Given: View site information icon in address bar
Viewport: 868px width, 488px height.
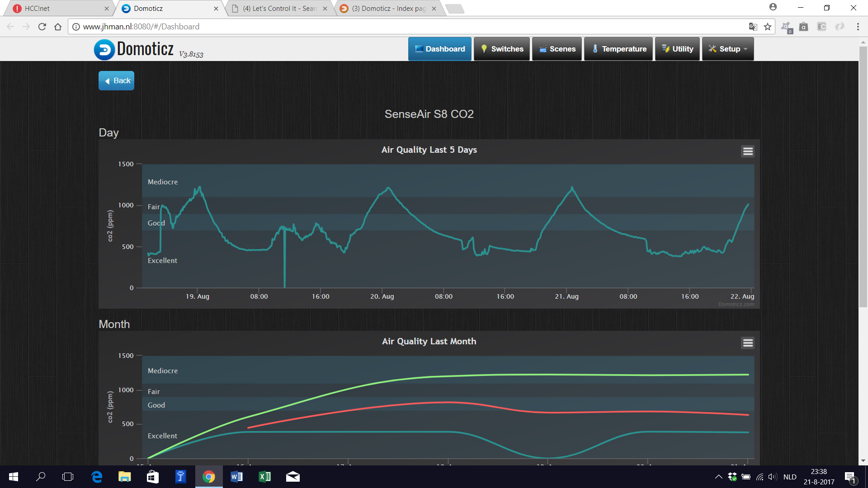Looking at the screenshot, I should (76, 27).
